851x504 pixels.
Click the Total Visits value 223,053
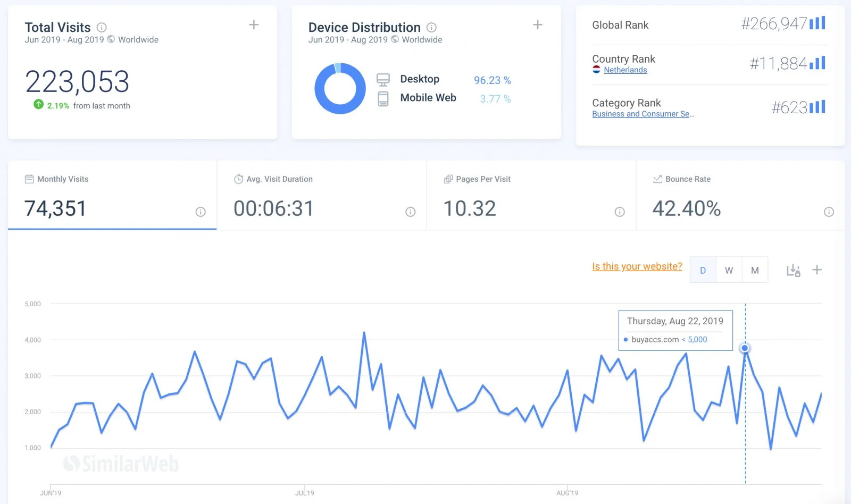(77, 81)
